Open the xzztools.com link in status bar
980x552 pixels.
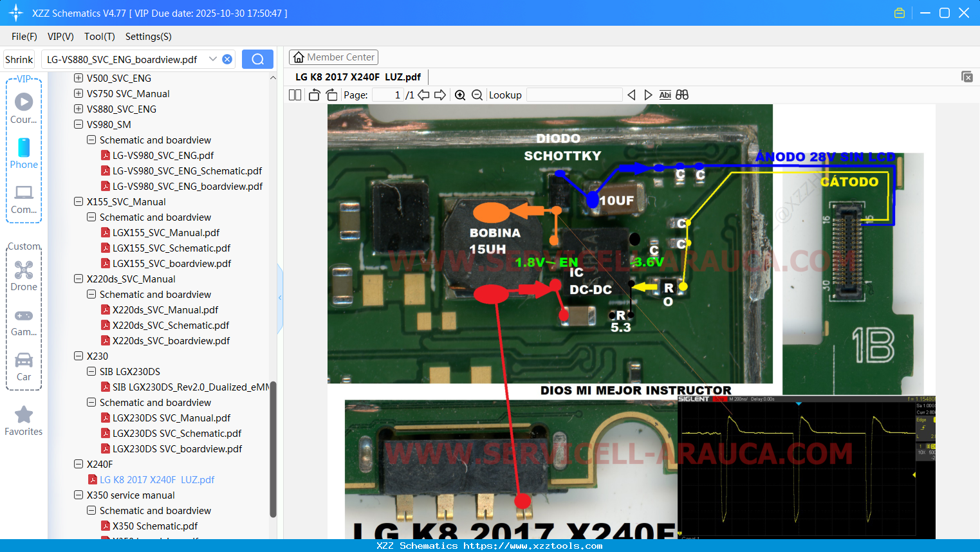533,546
